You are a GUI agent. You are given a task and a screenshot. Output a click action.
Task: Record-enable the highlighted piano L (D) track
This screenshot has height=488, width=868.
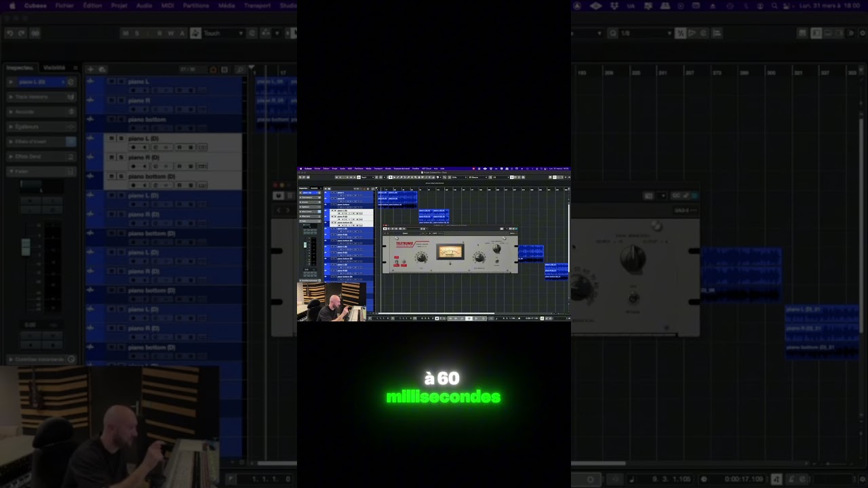tap(134, 147)
